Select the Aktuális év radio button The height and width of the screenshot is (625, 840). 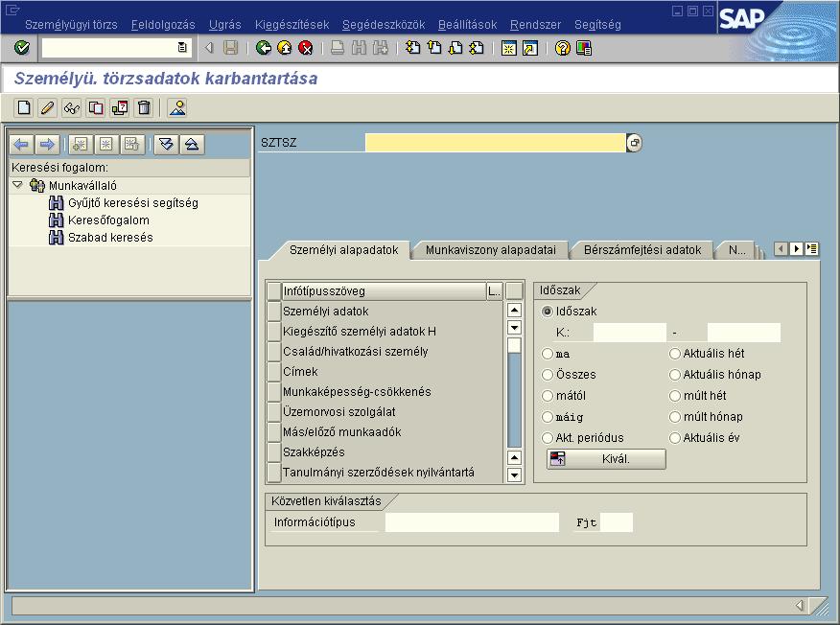point(674,437)
